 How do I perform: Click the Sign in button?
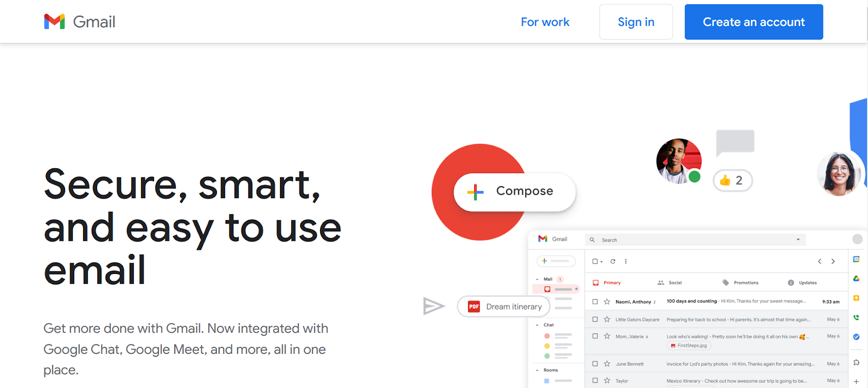click(x=636, y=22)
